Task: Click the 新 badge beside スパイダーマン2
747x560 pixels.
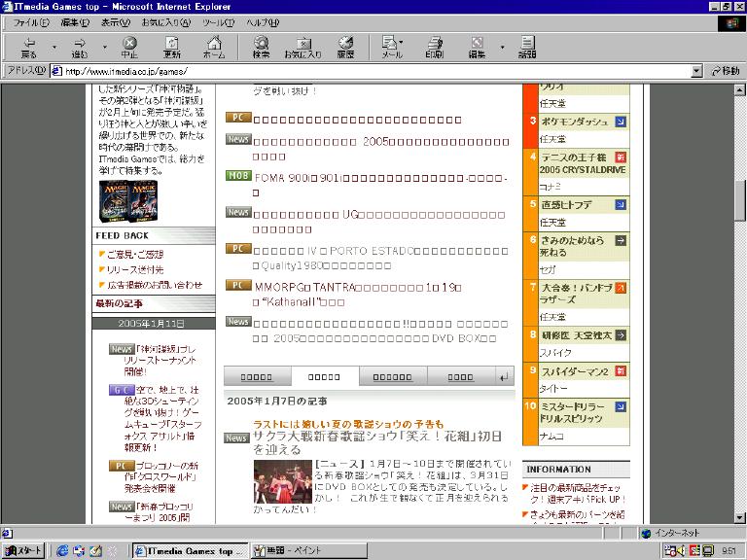Action: pos(621,371)
